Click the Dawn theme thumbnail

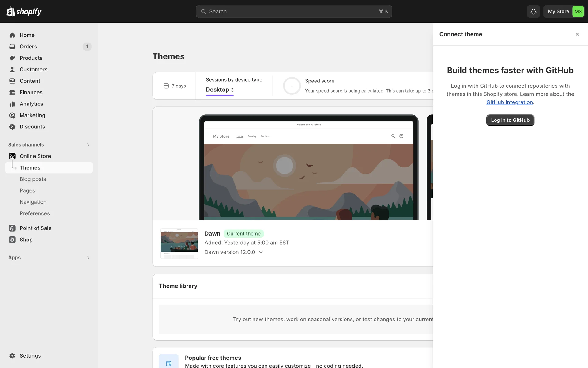click(179, 243)
